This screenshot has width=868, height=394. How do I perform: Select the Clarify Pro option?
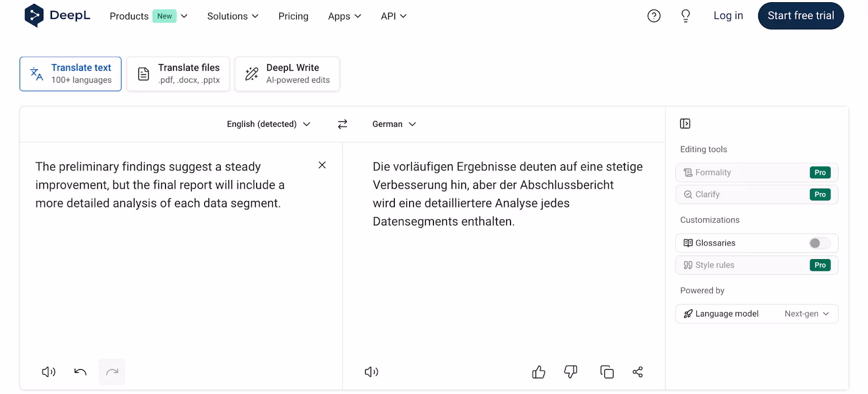tap(757, 195)
